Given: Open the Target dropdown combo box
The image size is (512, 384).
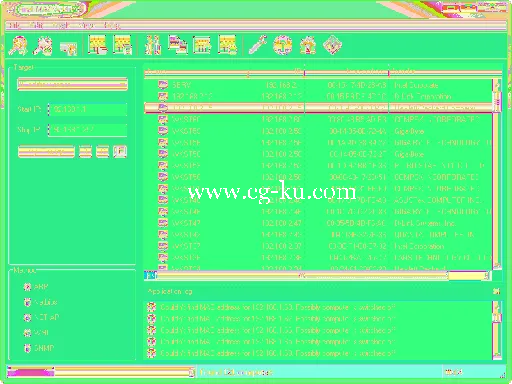Looking at the screenshot, I should (72, 84).
